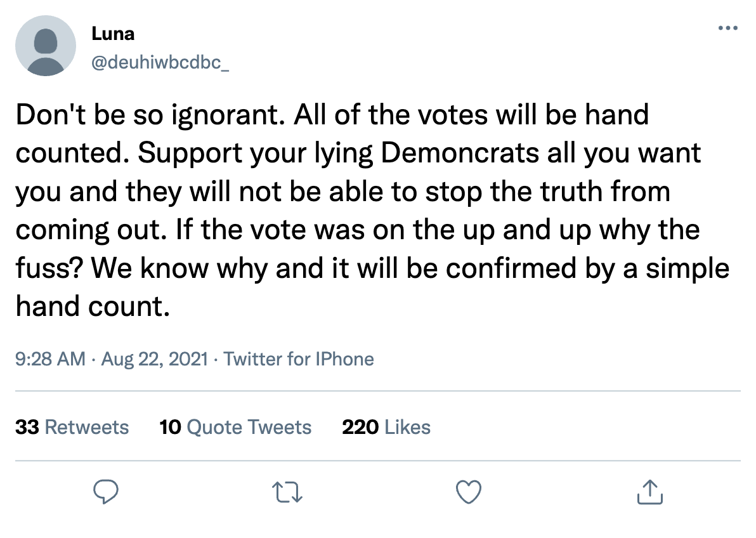The image size is (756, 538).
Task: View the 33 Retweets list
Action: (x=72, y=427)
